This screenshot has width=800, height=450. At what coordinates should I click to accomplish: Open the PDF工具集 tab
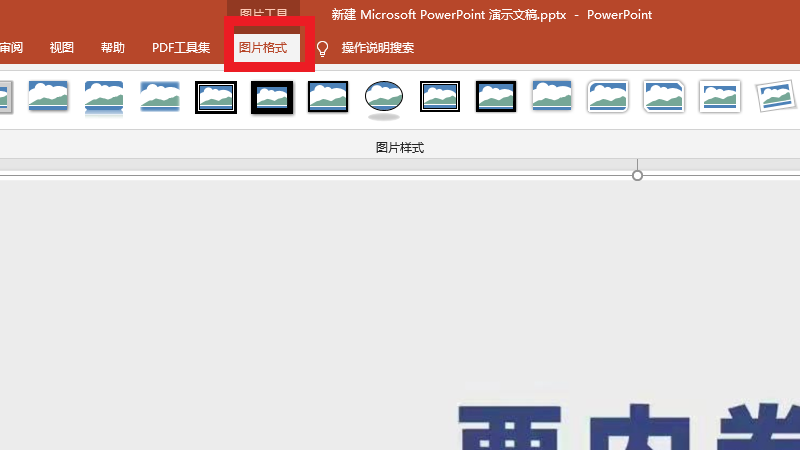point(181,48)
